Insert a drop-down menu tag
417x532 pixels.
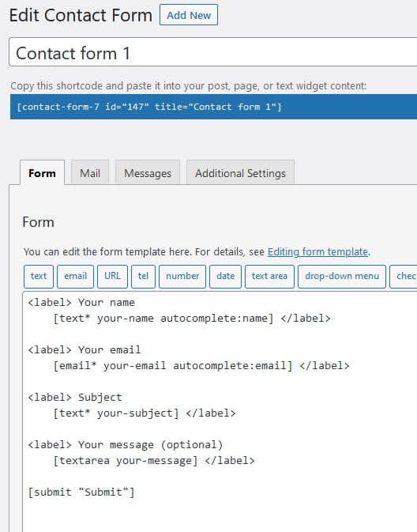pyautogui.click(x=342, y=276)
